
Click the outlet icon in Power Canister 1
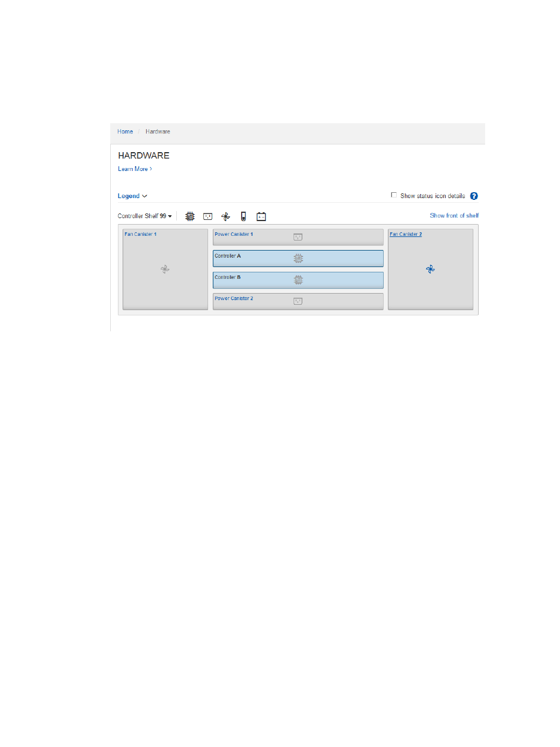(298, 237)
